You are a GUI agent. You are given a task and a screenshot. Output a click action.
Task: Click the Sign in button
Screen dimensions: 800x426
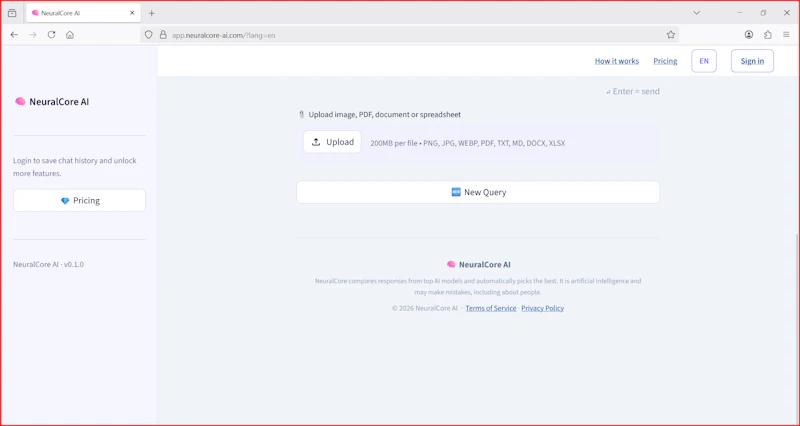pyautogui.click(x=752, y=61)
